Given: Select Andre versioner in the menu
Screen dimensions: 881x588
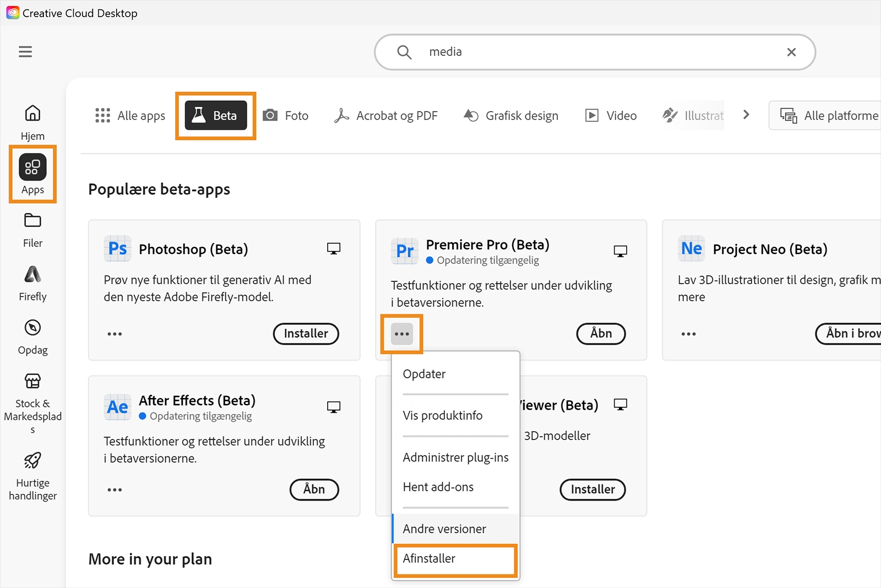Looking at the screenshot, I should (x=444, y=529).
